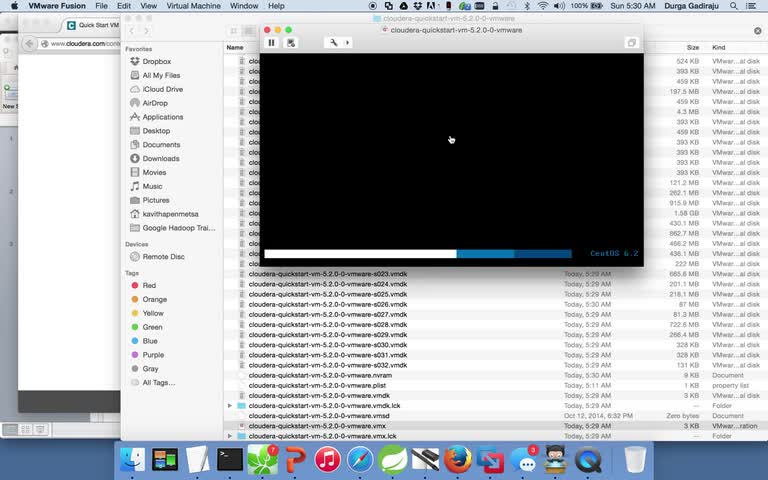
Task: Open the Virtual Machine menu
Action: pos(193,6)
